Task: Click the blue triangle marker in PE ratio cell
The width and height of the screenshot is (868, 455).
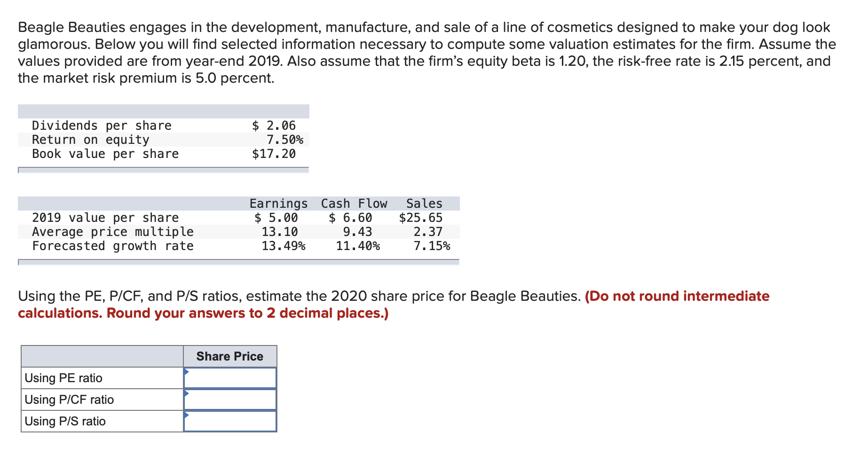Action: pyautogui.click(x=186, y=371)
